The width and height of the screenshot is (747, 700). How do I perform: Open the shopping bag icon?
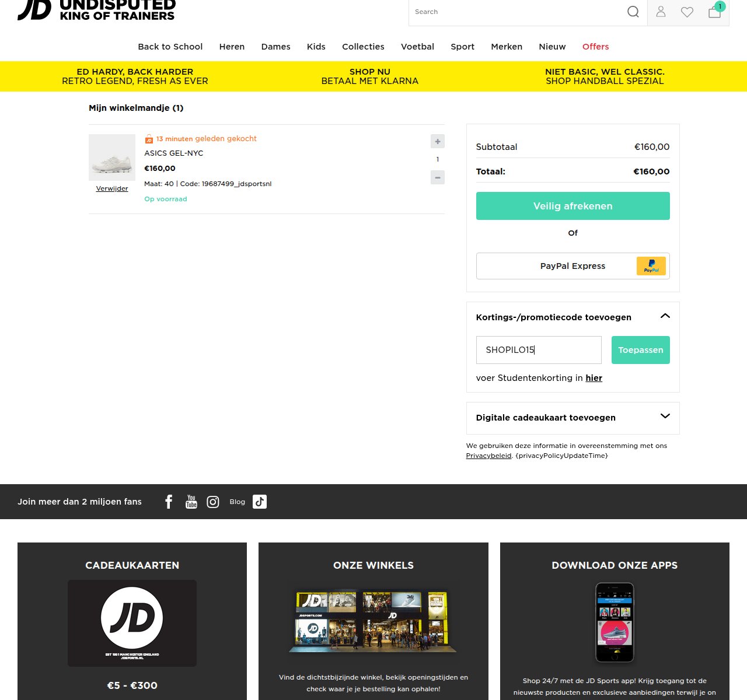[715, 11]
